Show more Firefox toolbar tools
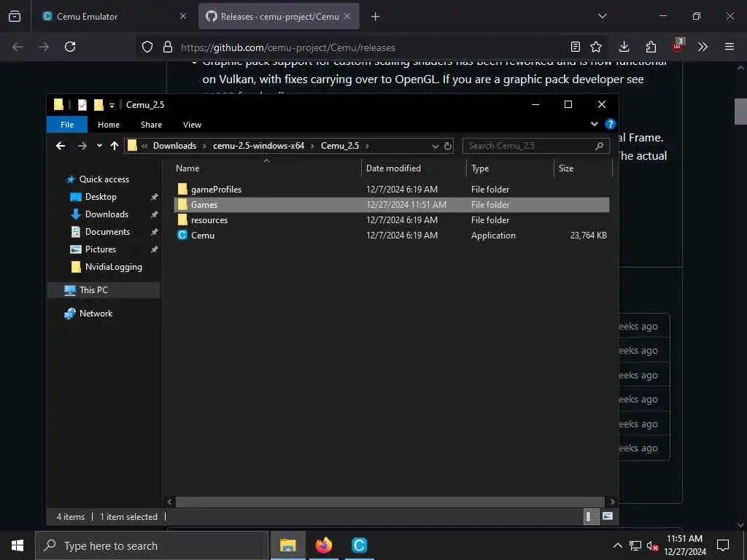This screenshot has height=560, width=747. point(703,47)
